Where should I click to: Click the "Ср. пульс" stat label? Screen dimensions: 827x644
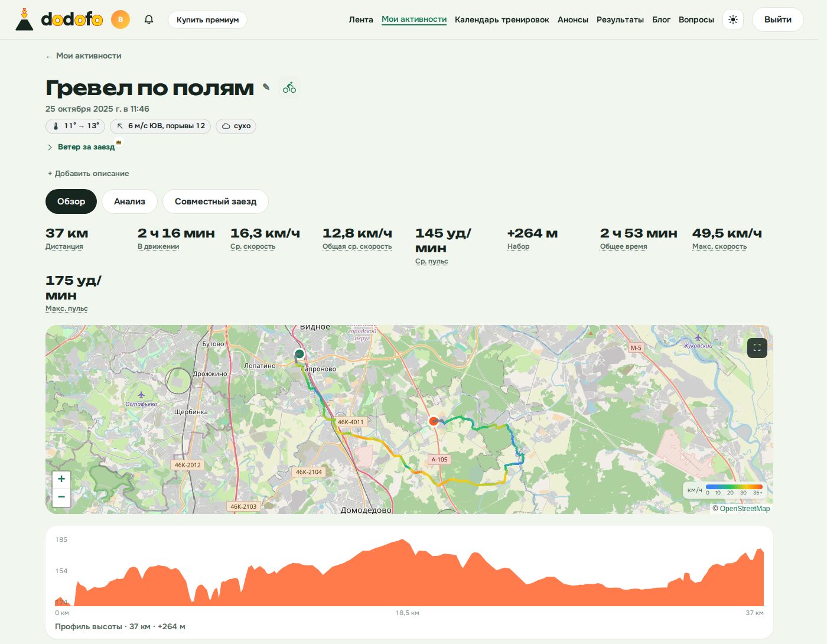432,261
